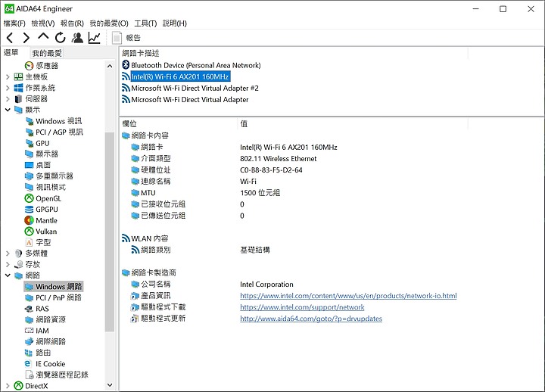
Task: Open the Intel network-io product link
Action: pos(348,296)
